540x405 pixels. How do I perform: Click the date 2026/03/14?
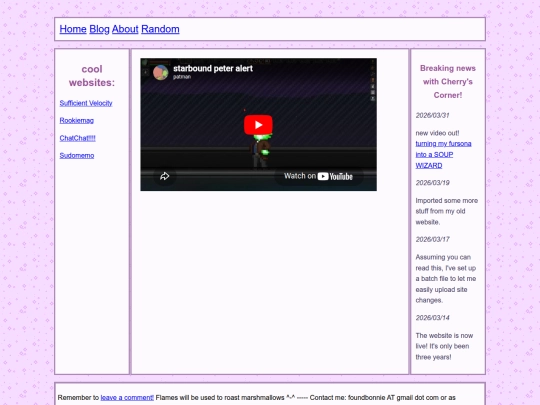(x=433, y=318)
